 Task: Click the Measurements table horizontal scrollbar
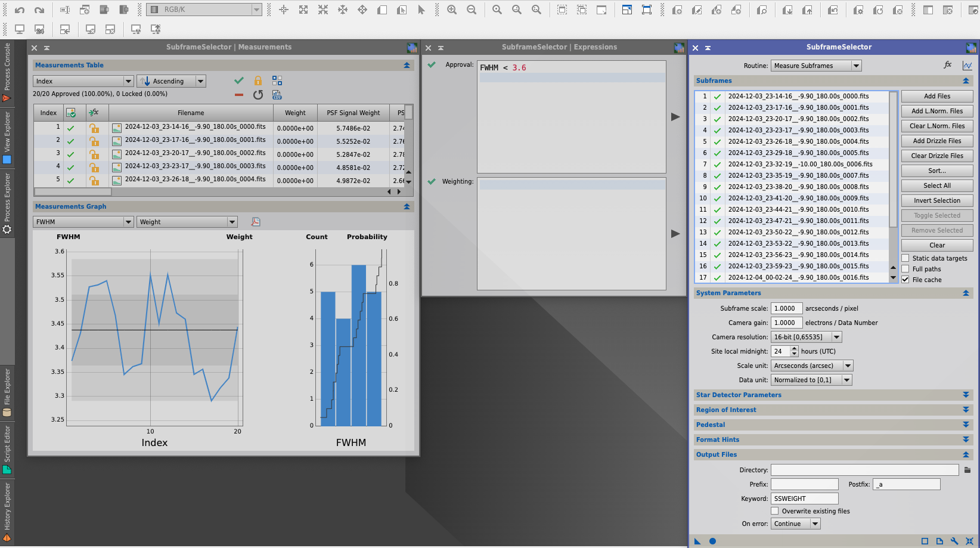tap(73, 192)
